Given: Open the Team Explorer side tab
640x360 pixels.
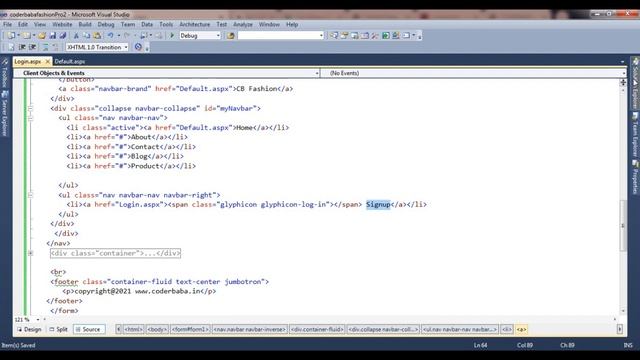Looking at the screenshot, I should coord(635,135).
